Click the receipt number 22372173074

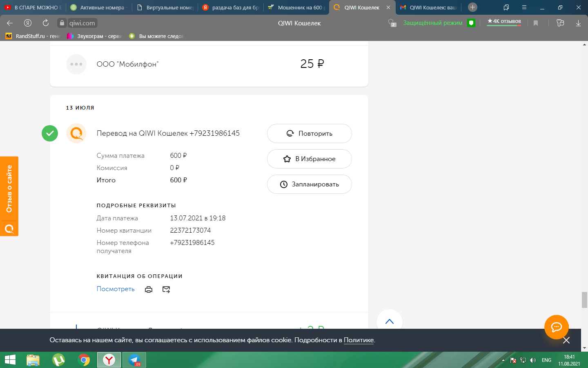point(190,230)
